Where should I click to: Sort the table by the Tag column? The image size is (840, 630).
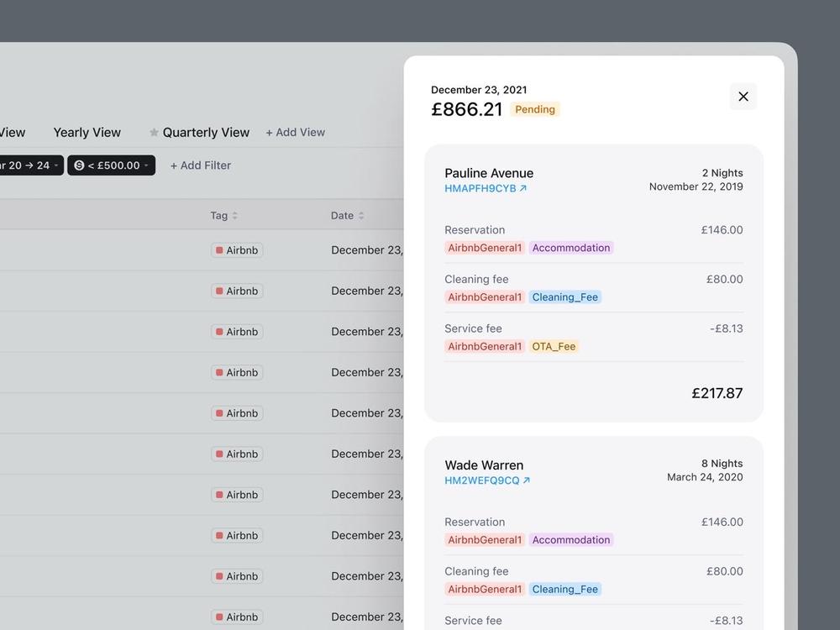234,215
